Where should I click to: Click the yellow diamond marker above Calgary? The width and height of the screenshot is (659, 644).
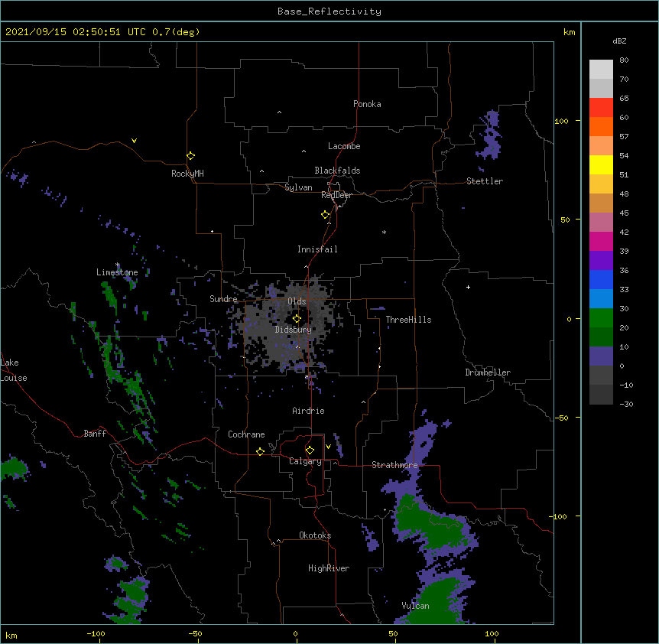[310, 450]
